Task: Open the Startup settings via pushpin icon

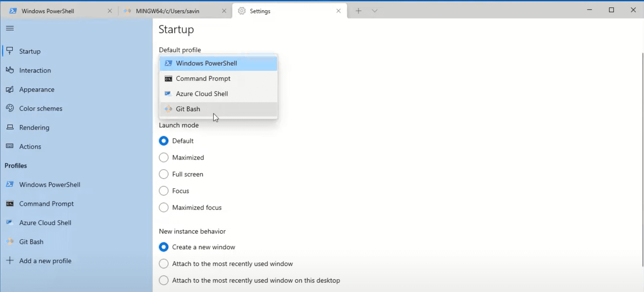Action: coord(10,51)
